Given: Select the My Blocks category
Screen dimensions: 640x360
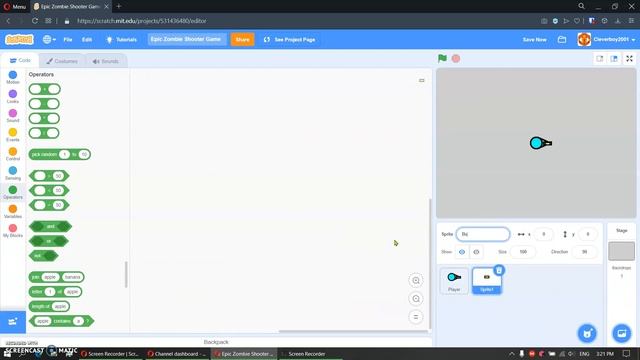Looking at the screenshot, I should (13, 231).
